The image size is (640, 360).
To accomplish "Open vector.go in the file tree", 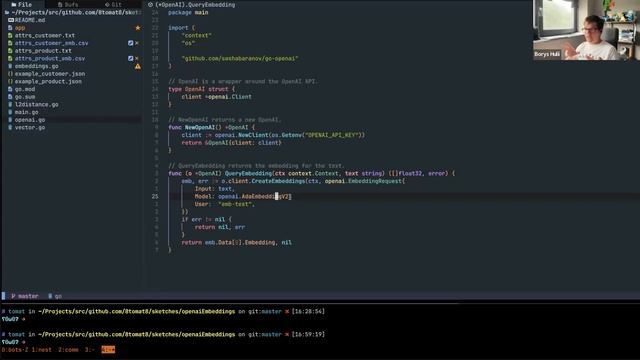I will [x=30, y=127].
